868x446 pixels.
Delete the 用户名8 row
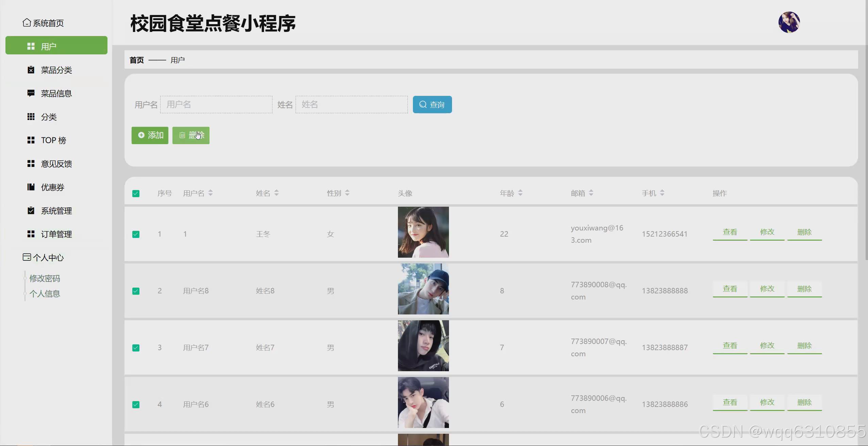click(804, 289)
